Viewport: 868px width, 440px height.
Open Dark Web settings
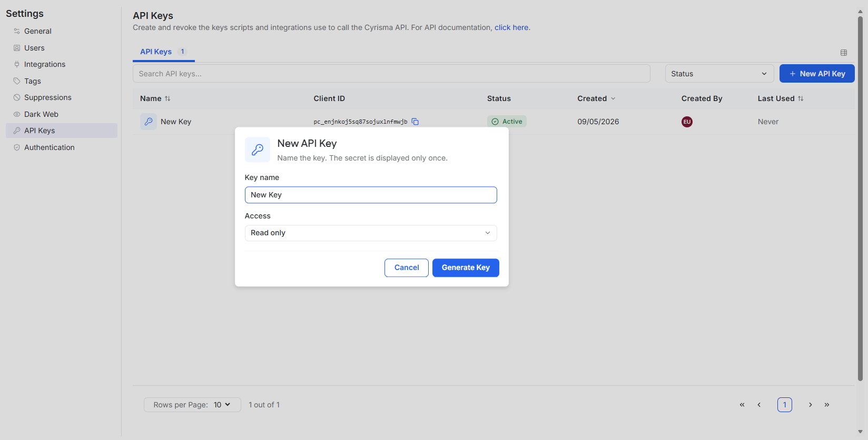click(x=62, y=114)
